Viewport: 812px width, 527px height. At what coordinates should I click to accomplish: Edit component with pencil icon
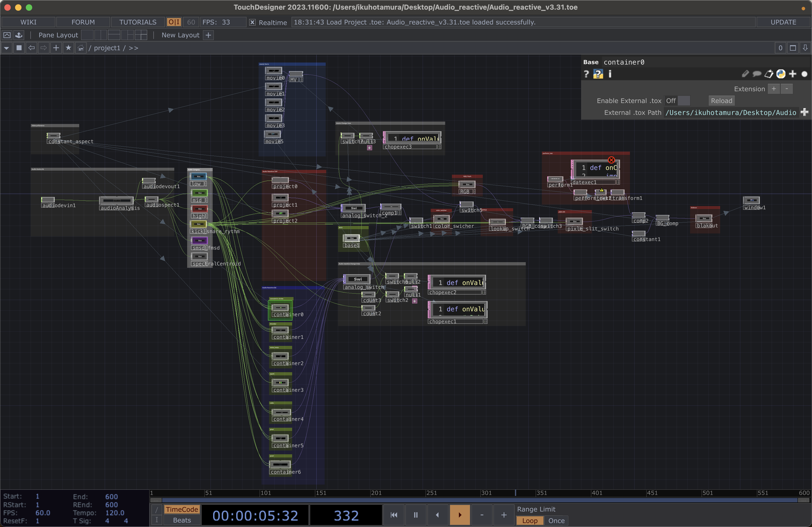pos(745,74)
